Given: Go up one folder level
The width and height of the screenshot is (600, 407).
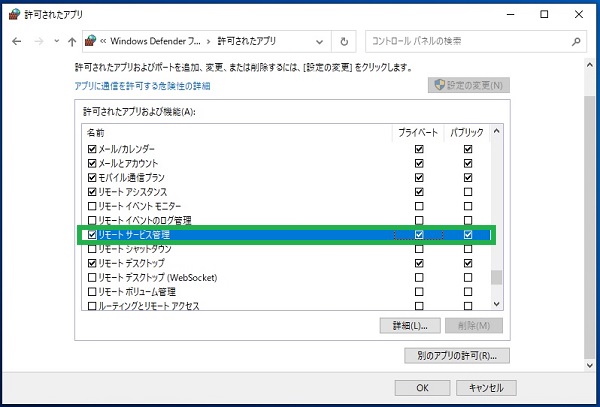Looking at the screenshot, I should click(72, 41).
